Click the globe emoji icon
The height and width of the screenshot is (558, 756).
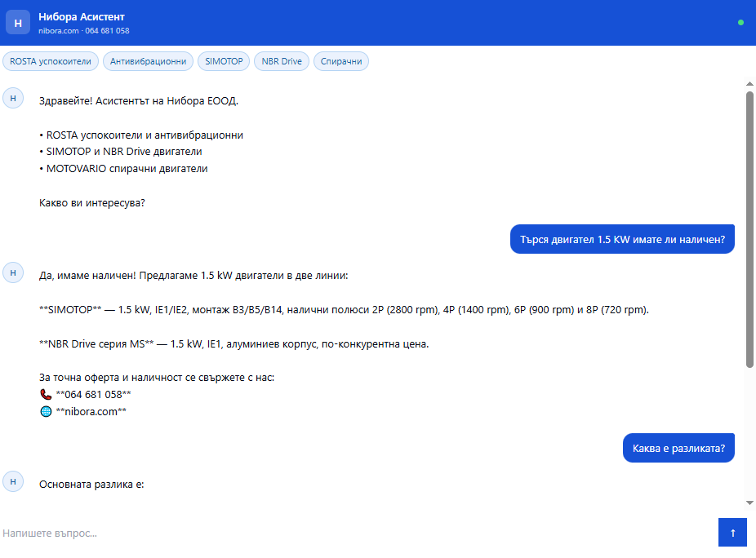(x=46, y=411)
